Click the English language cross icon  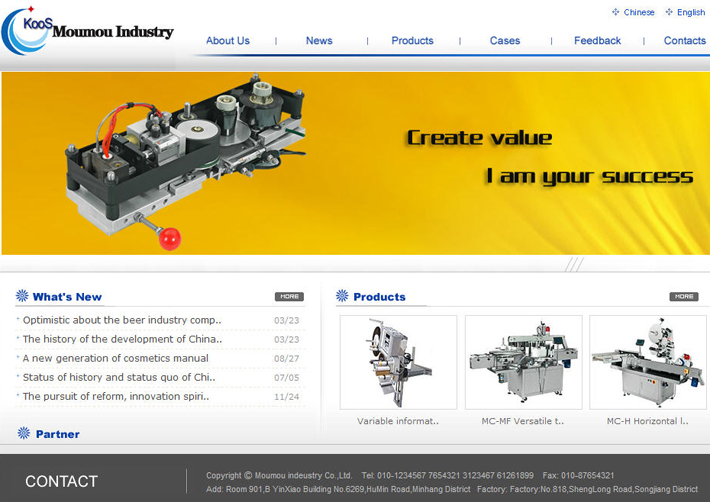click(x=669, y=12)
